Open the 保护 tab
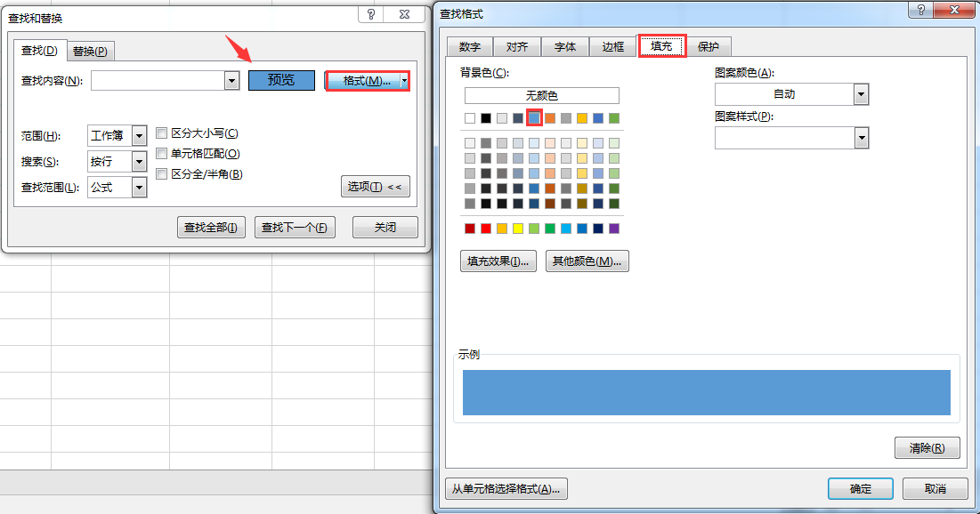The height and width of the screenshot is (514, 980). [709, 47]
